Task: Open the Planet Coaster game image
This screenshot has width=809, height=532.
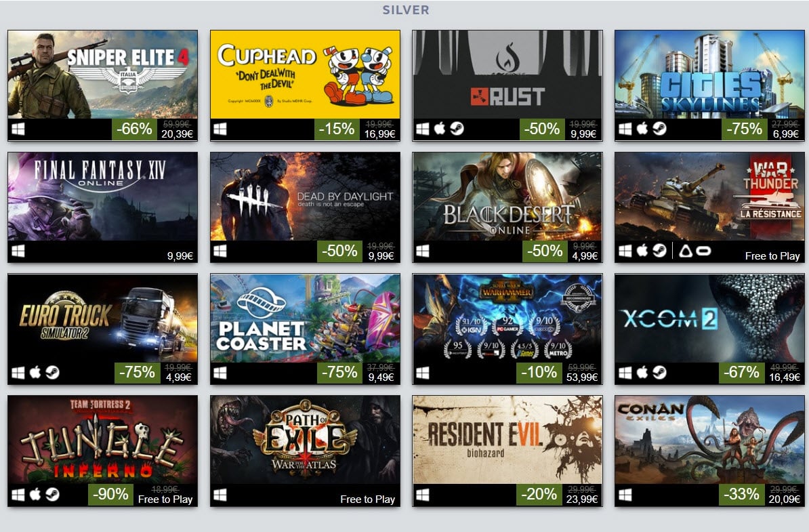Action: (x=305, y=318)
